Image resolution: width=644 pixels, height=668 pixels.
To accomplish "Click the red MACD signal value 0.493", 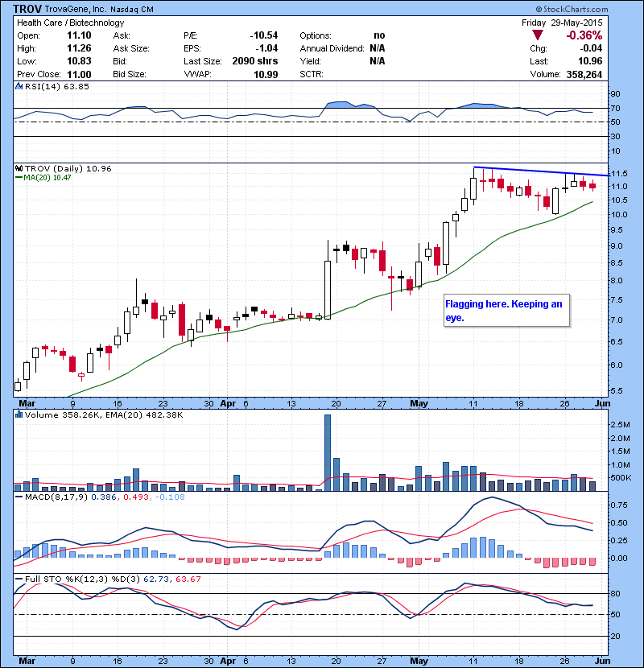I will pos(136,497).
